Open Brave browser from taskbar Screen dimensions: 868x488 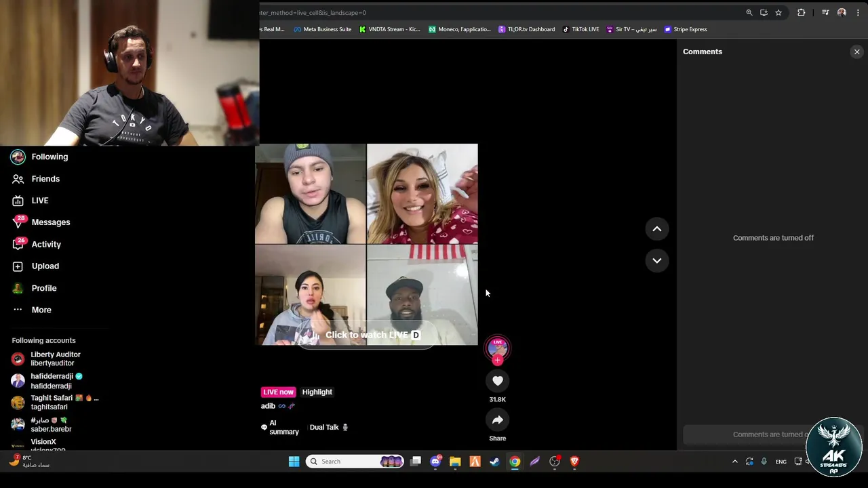point(574,462)
